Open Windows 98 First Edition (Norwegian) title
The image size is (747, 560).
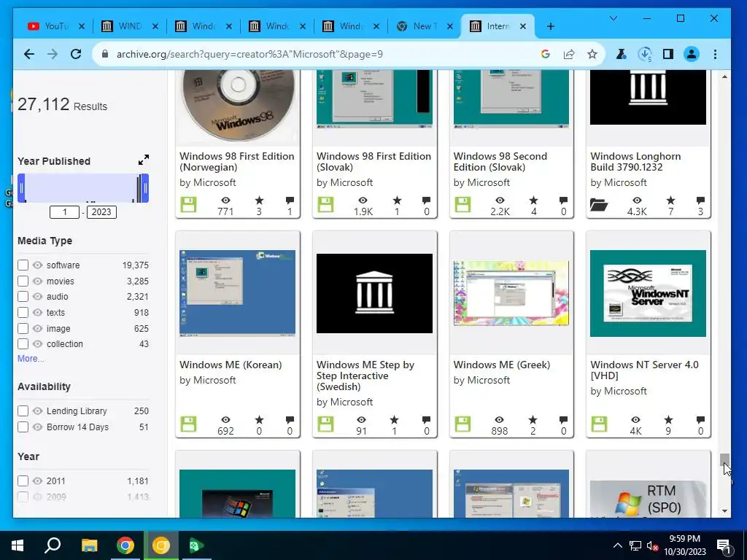[237, 161]
